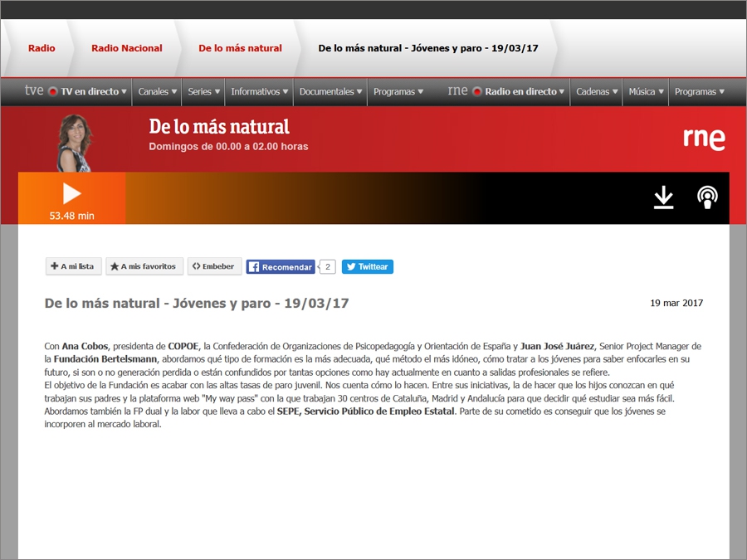
Task: Open the Documentales dropdown
Action: [x=331, y=92]
